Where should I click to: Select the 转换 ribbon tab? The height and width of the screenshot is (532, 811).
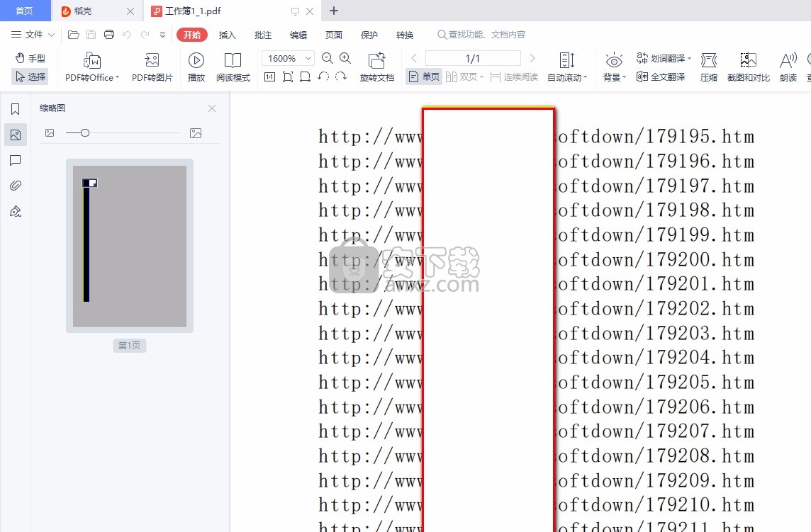tap(405, 35)
